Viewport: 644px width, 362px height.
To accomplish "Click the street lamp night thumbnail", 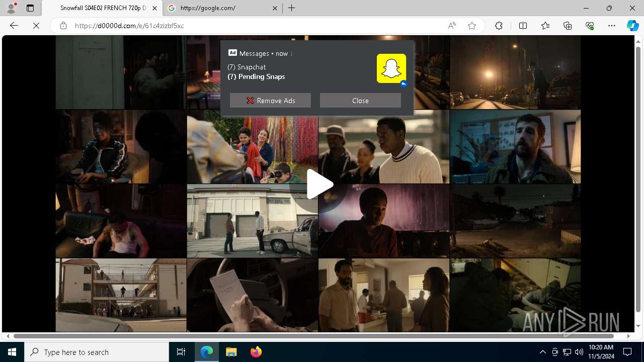I will [x=515, y=72].
